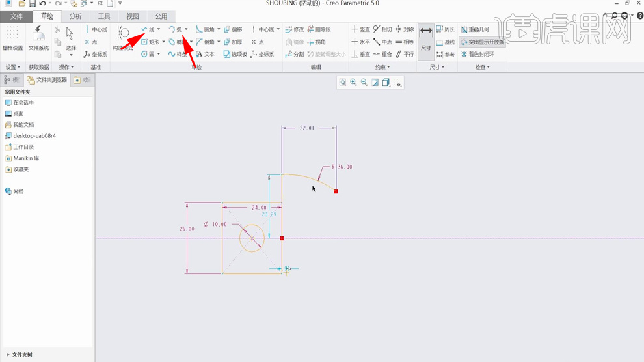Apply the 竖直 vertical constraint
Image resolution: width=644 pixels, height=362 pixels.
[x=360, y=29]
